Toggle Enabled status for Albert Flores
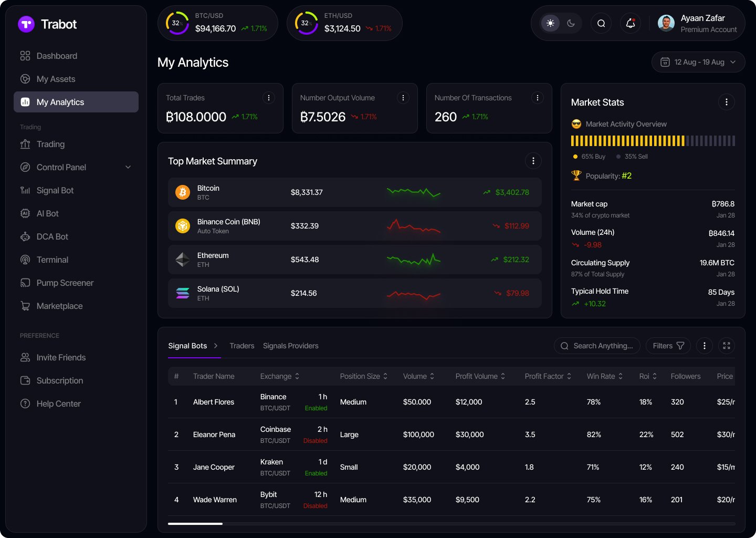 316,408
